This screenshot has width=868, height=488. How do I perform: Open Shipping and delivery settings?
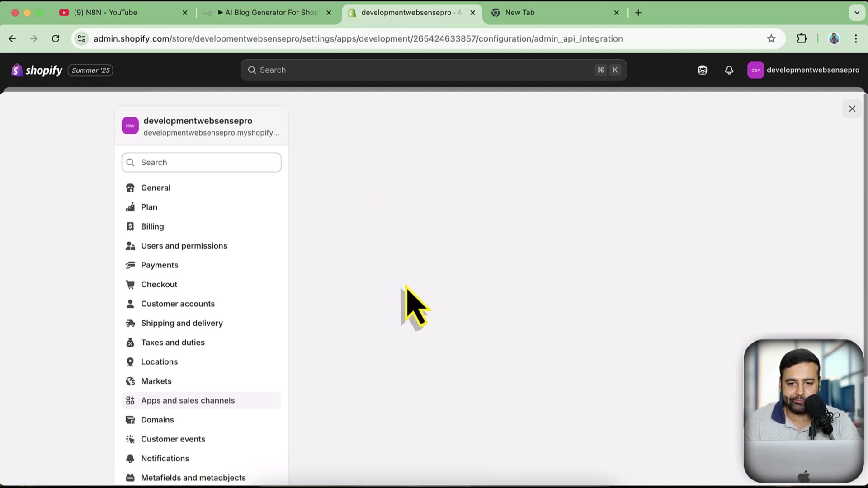(x=182, y=323)
